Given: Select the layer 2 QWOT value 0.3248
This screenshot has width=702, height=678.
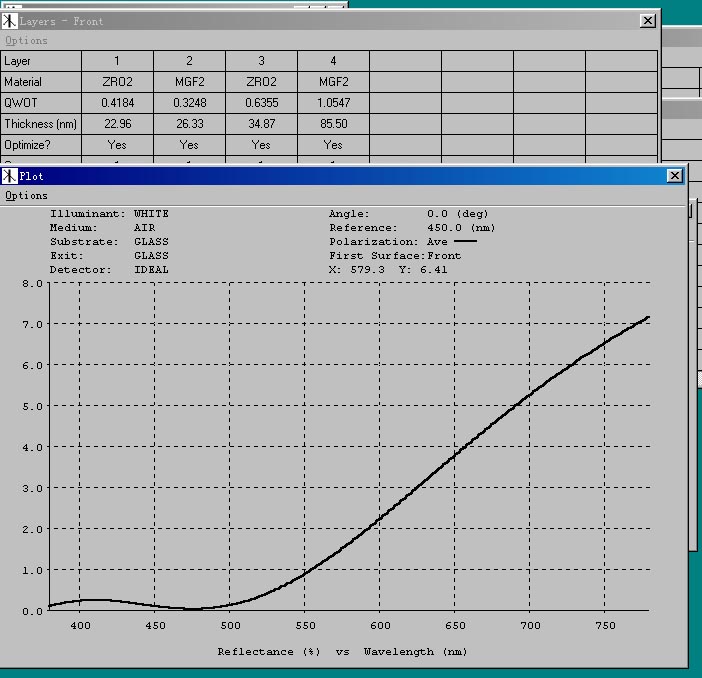Looking at the screenshot, I should 190,103.
